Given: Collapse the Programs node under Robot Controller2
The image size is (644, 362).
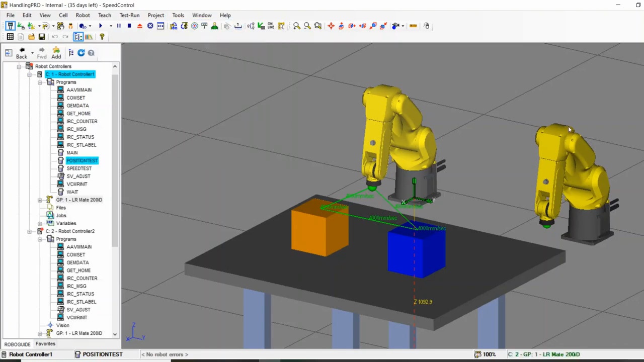Looking at the screenshot, I should (40, 239).
